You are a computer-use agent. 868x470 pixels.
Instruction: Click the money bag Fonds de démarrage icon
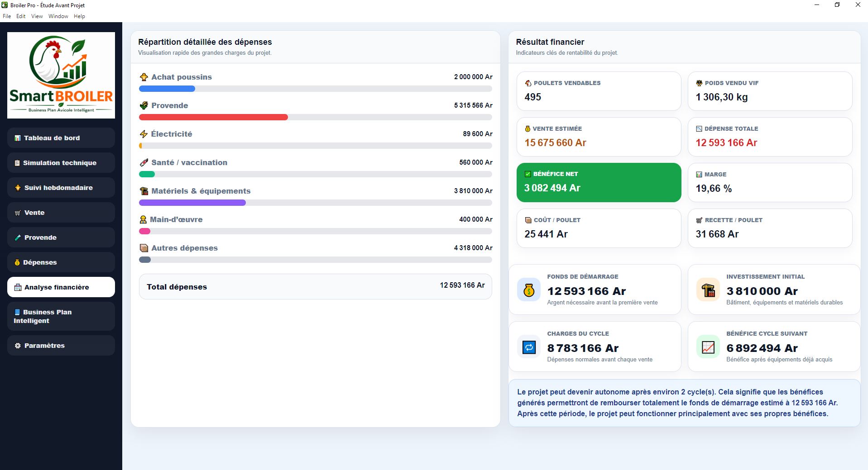[x=529, y=290]
